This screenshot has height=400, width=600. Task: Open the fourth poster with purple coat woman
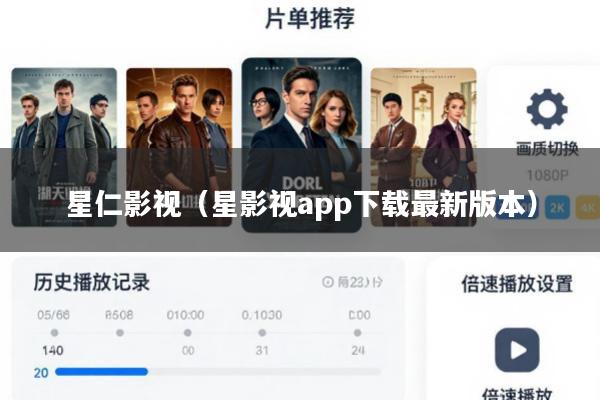[x=424, y=147]
